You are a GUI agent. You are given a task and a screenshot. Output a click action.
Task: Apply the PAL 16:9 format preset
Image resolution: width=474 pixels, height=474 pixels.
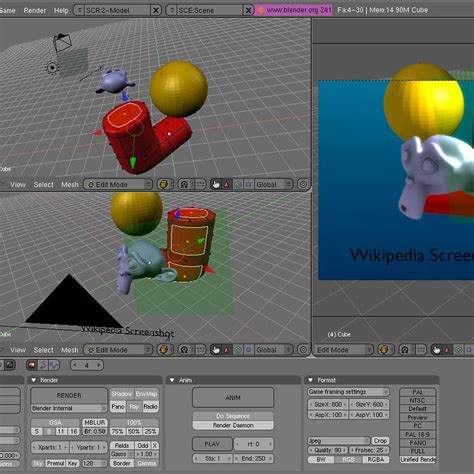coord(418,434)
